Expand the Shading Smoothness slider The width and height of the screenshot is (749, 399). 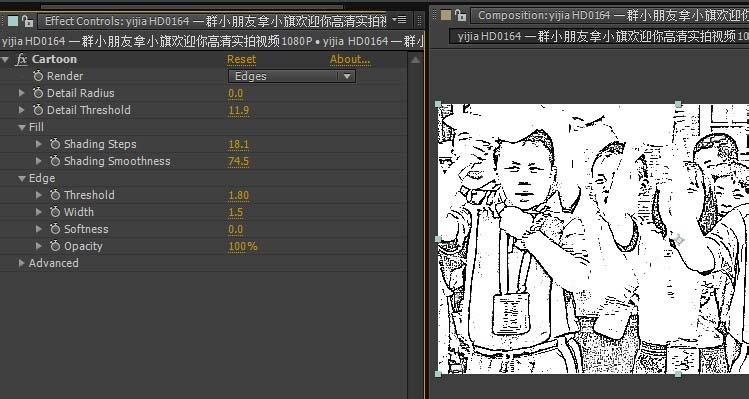(39, 161)
